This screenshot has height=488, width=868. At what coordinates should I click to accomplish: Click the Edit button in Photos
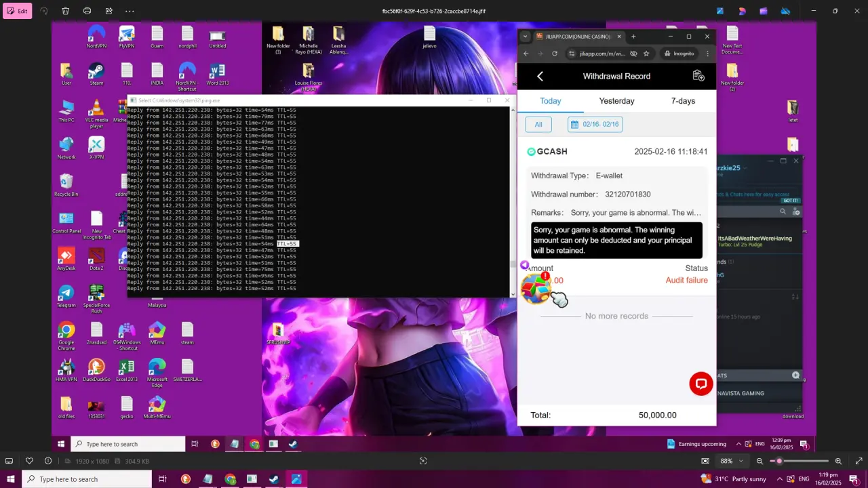coord(18,11)
